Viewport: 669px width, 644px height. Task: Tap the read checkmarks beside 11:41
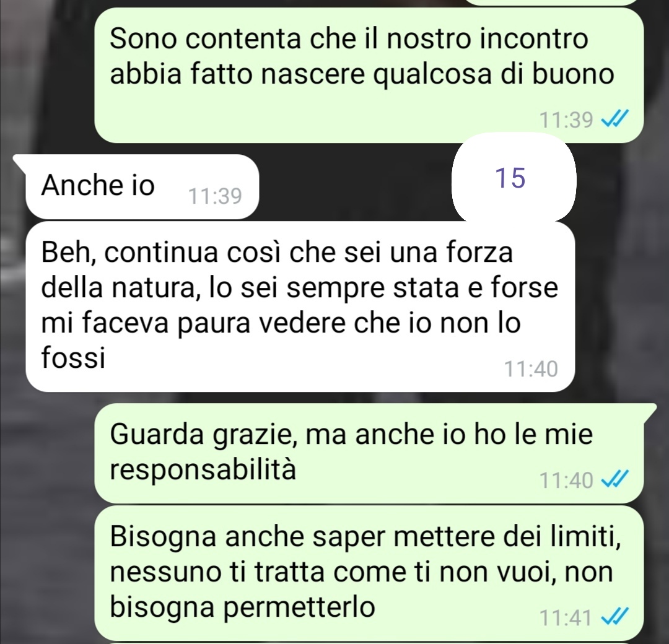click(614, 617)
